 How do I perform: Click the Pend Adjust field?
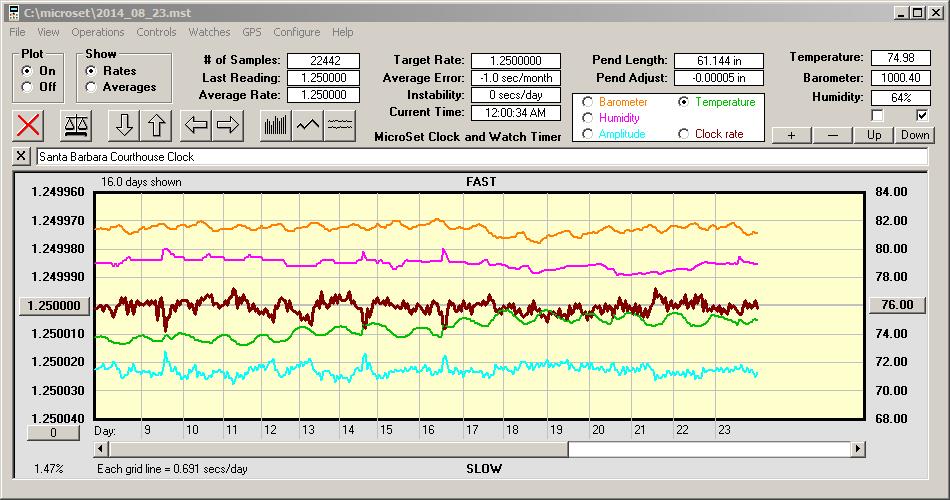(719, 78)
